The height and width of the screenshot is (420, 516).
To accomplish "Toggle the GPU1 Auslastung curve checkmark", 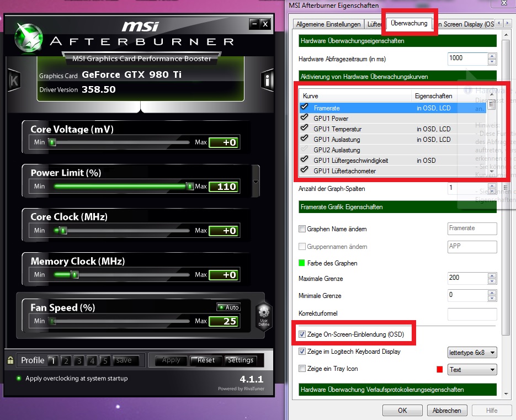I will tap(305, 138).
